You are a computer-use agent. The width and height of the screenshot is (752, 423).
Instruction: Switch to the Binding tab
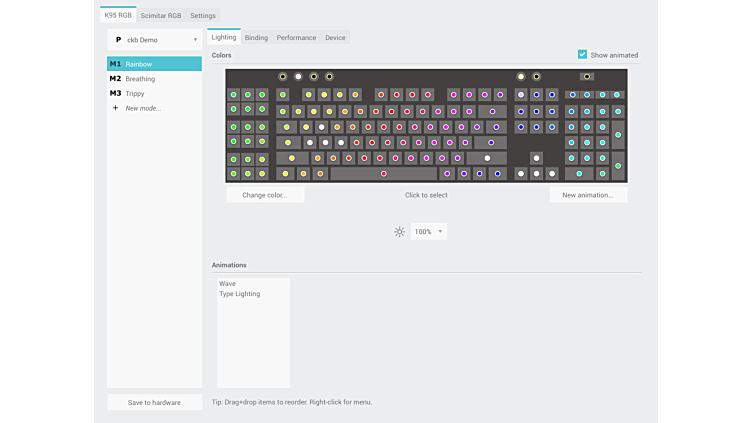point(256,38)
